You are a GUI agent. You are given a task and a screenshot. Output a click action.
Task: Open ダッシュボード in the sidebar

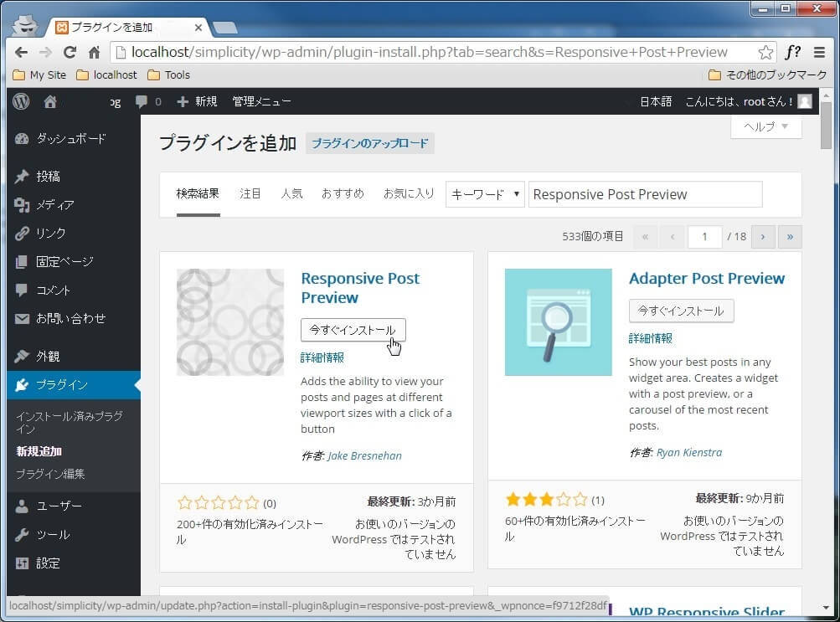coord(71,139)
